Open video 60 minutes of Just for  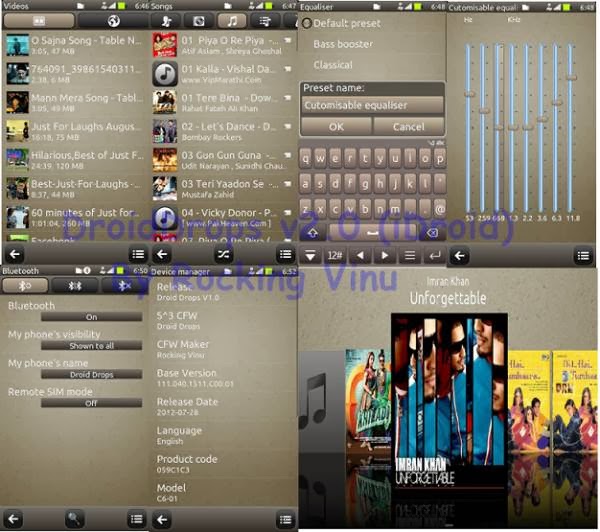tap(75, 217)
